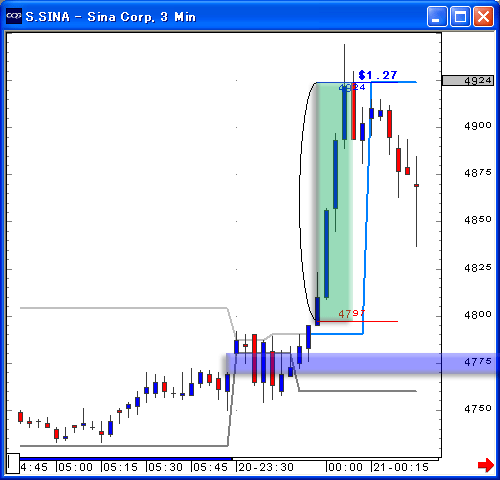Screen dimensions: 500x480
Task: Maximize the Sina Corp chart window
Action: tap(460, 16)
